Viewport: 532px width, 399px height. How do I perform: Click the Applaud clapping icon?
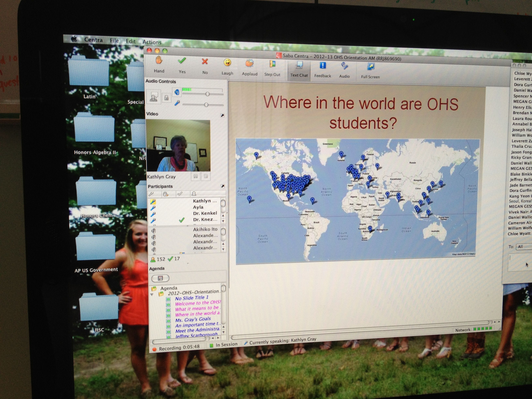tap(249, 64)
